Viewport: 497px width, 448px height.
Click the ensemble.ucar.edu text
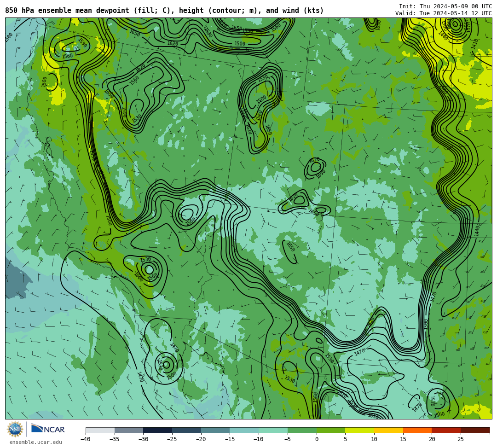[x=35, y=442]
